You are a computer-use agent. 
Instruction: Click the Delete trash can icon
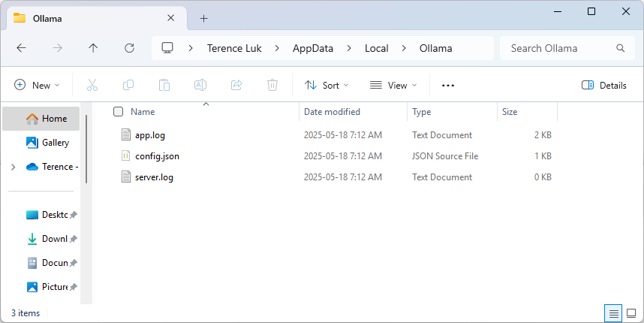[x=272, y=85]
